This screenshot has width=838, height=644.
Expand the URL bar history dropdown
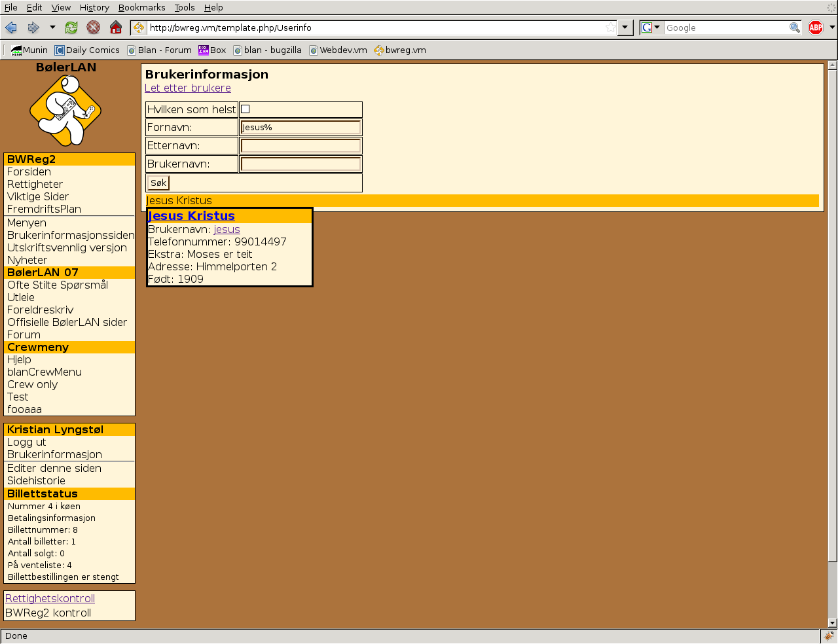tap(625, 27)
